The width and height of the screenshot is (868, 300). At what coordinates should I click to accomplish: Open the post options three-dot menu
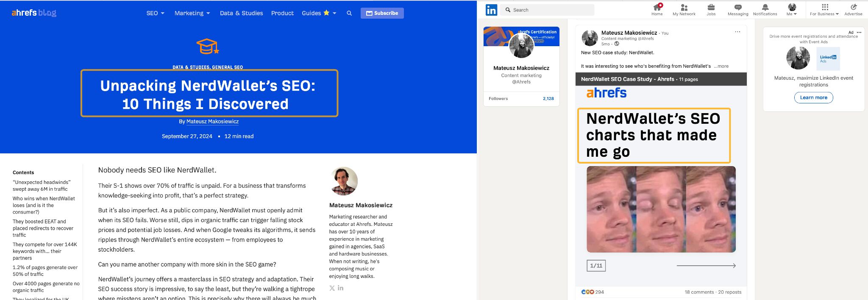(x=737, y=32)
